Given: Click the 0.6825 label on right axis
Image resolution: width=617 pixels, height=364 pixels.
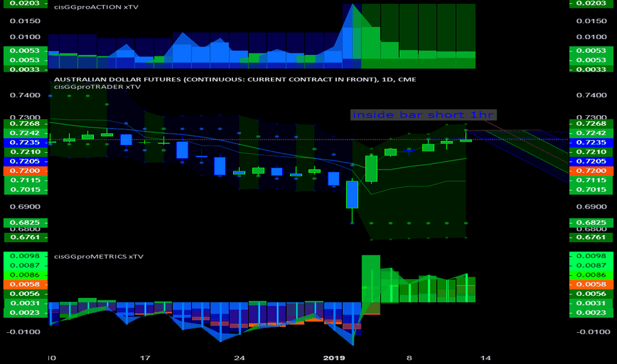Looking at the screenshot, I should [591, 223].
